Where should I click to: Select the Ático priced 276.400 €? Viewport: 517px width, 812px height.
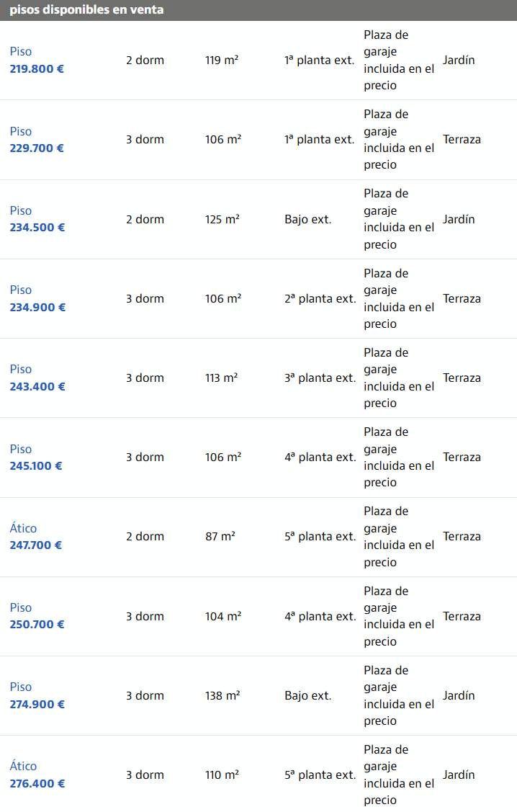pos(37,783)
